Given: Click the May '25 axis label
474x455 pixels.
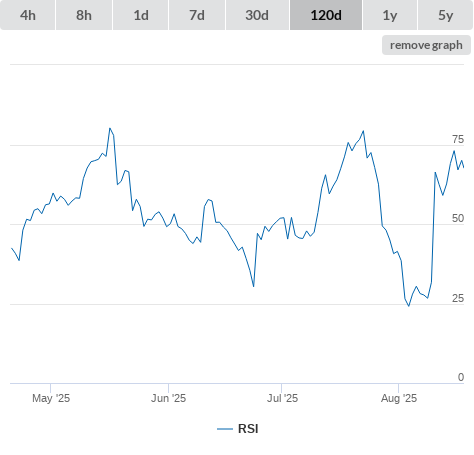Looking at the screenshot, I should [51, 398].
